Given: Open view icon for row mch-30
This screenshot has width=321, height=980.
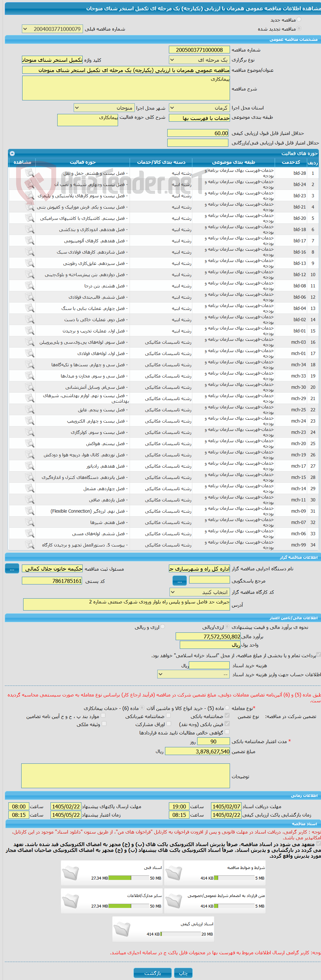Looking at the screenshot, I should coord(30,387).
